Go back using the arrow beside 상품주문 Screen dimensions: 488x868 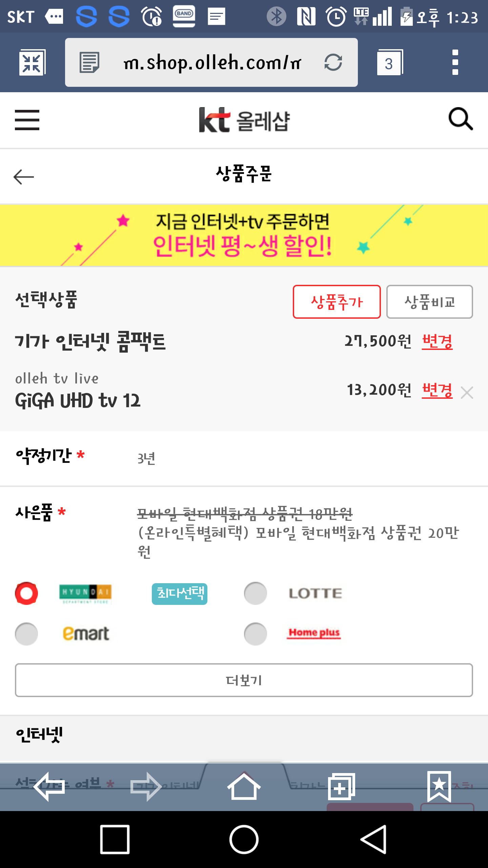coord(24,177)
